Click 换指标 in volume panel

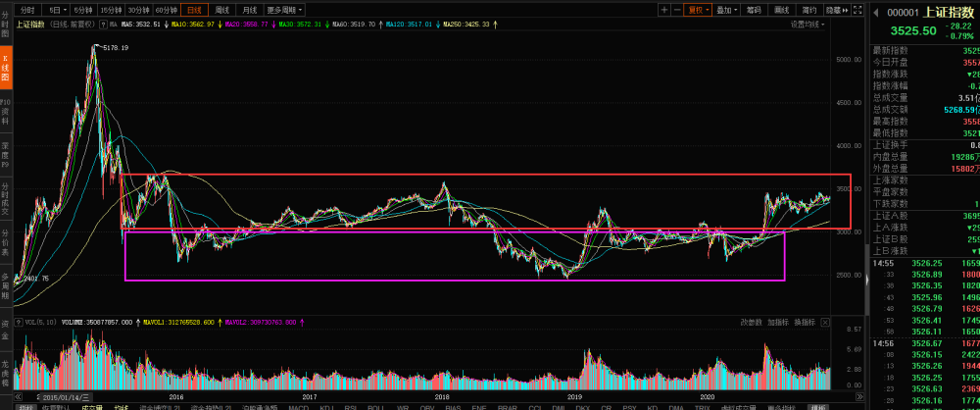pyautogui.click(x=805, y=323)
